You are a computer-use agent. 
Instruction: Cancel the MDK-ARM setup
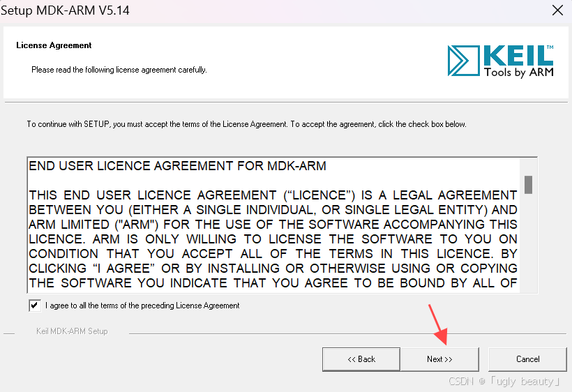pyautogui.click(x=527, y=359)
